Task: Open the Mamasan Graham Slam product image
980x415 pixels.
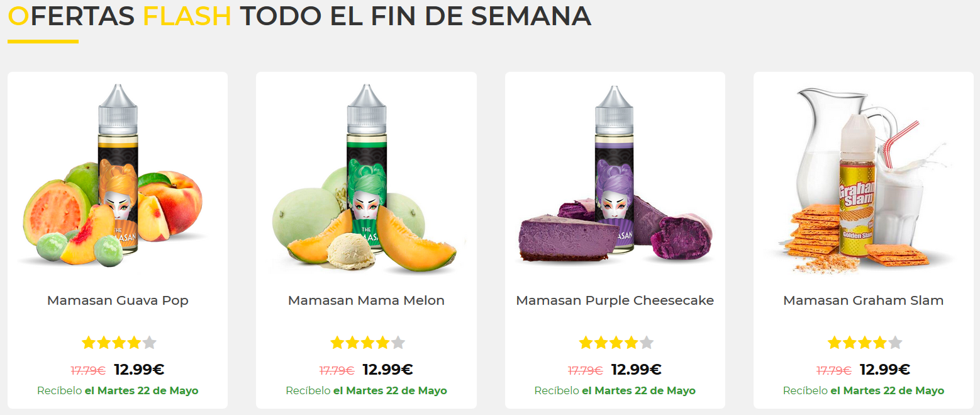Action: [x=864, y=178]
